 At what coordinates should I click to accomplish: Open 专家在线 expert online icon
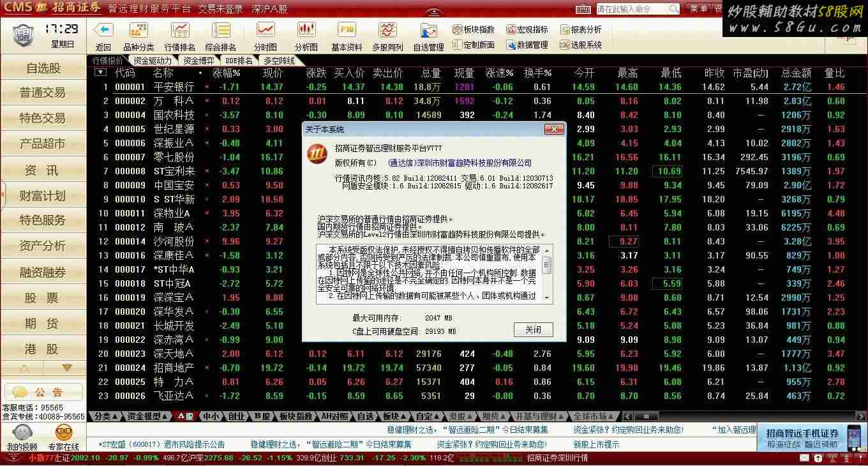point(63,432)
